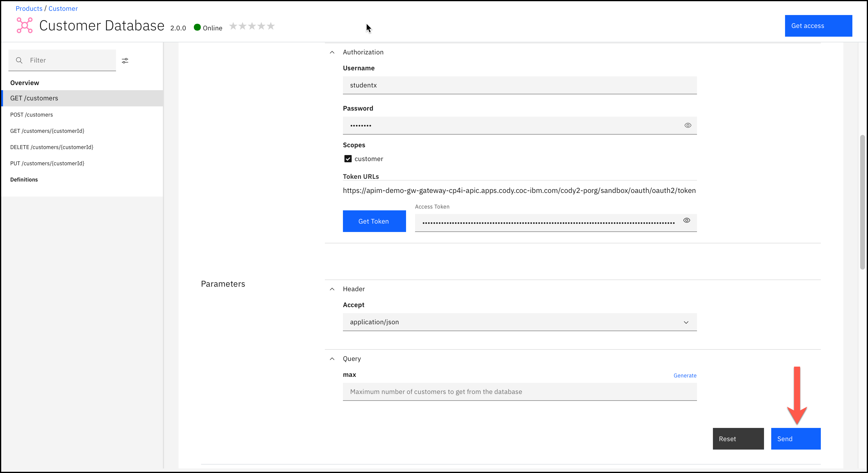Collapse the Header parameters section
Screen dimensions: 868x473
(x=332, y=289)
